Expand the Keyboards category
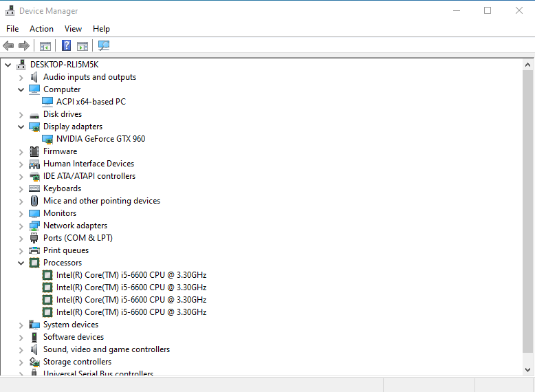This screenshot has width=535, height=392. 21,188
